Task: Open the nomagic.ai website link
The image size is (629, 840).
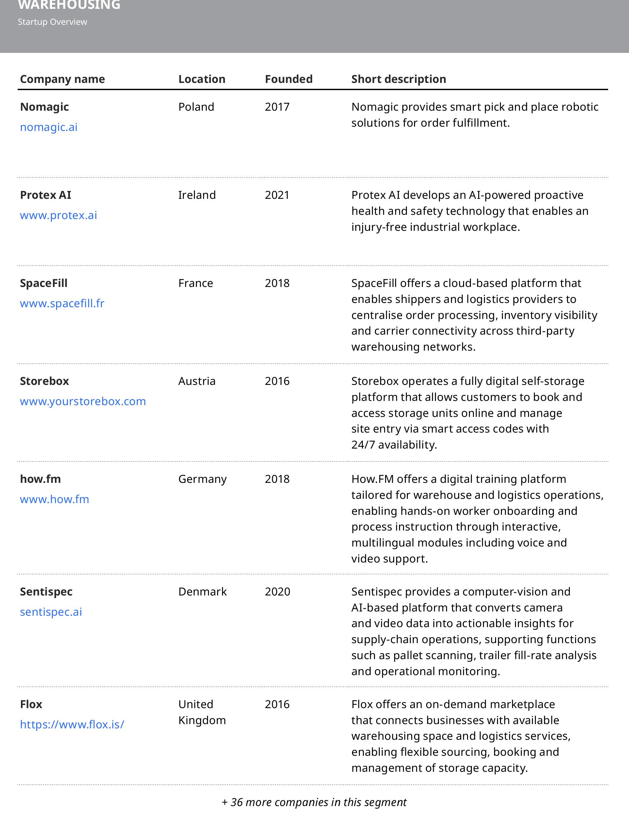Action: pos(49,127)
